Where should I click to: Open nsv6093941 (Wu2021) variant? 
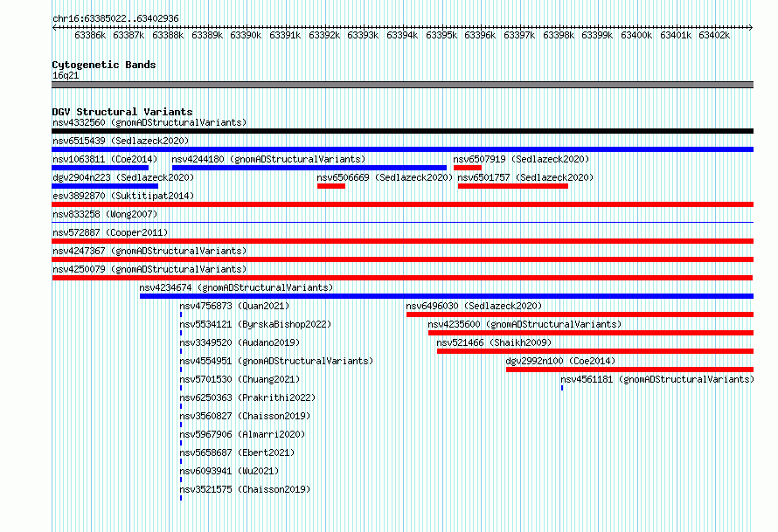pos(229,471)
